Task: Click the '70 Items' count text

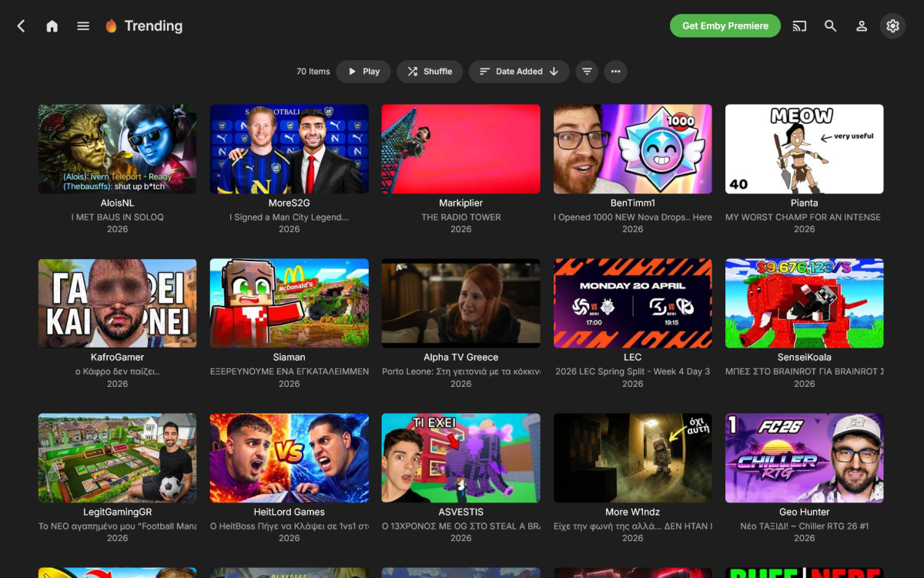Action: pyautogui.click(x=313, y=72)
